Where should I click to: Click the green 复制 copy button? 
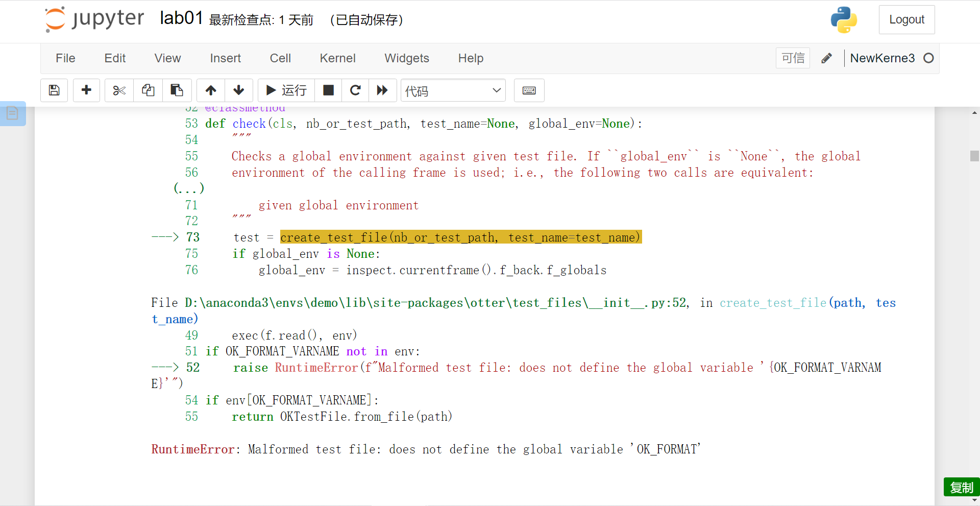[961, 487]
